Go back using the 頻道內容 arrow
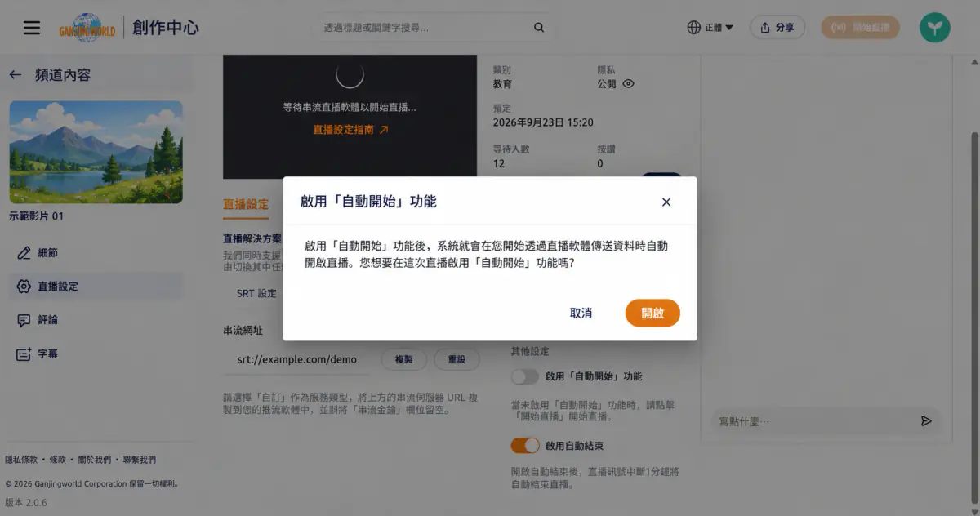The image size is (980, 516). [16, 75]
